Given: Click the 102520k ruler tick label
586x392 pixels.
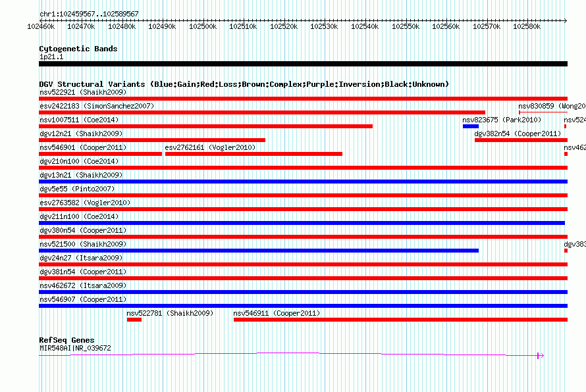Looking at the screenshot, I should pyautogui.click(x=284, y=26).
